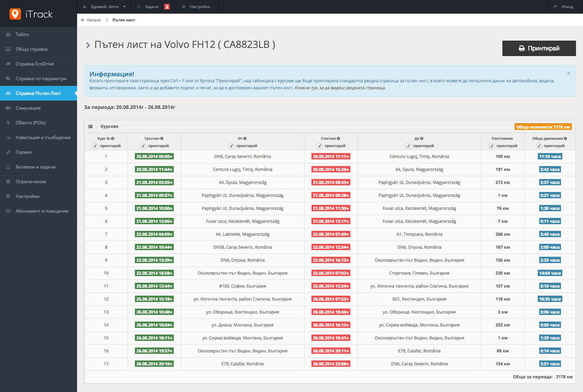The image size is (583, 392).
Task: Click the bell icon beside Задачи
Action: coord(139,7)
